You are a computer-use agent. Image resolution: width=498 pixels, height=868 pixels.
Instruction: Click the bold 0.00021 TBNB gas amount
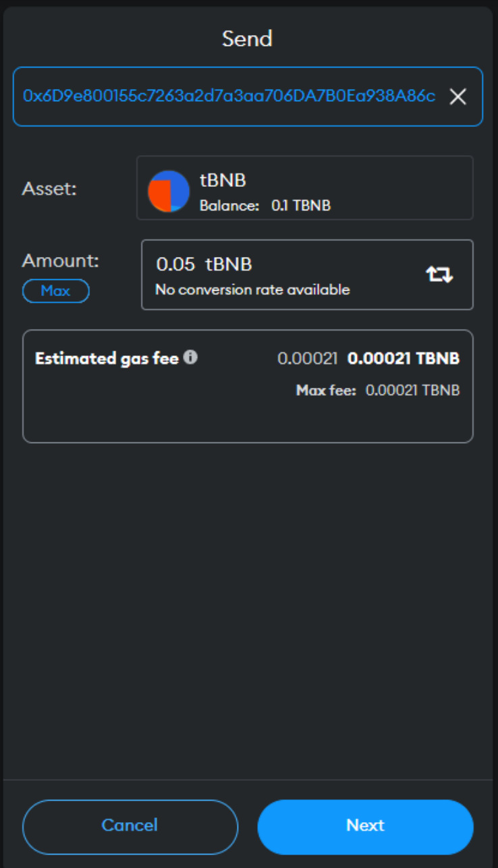coord(404,358)
